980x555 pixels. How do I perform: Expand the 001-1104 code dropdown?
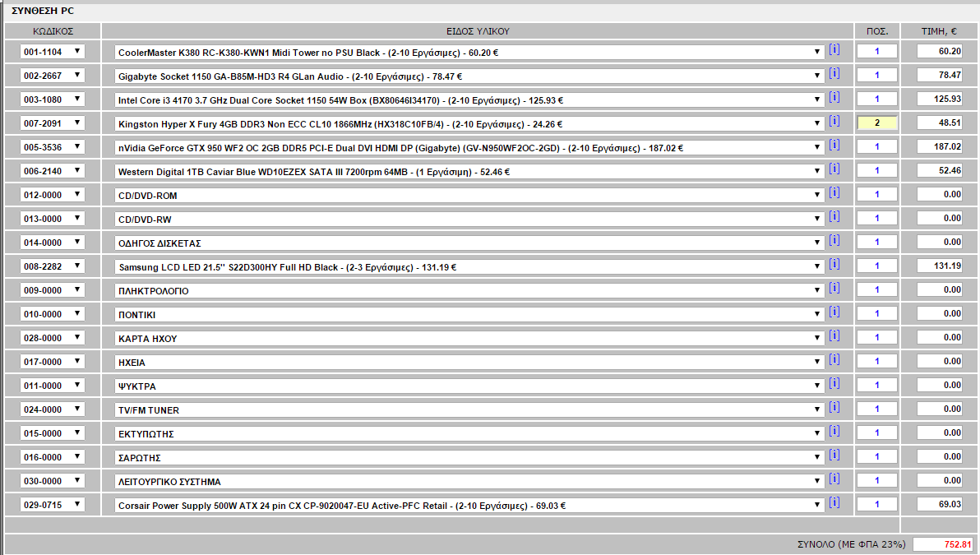(x=53, y=51)
